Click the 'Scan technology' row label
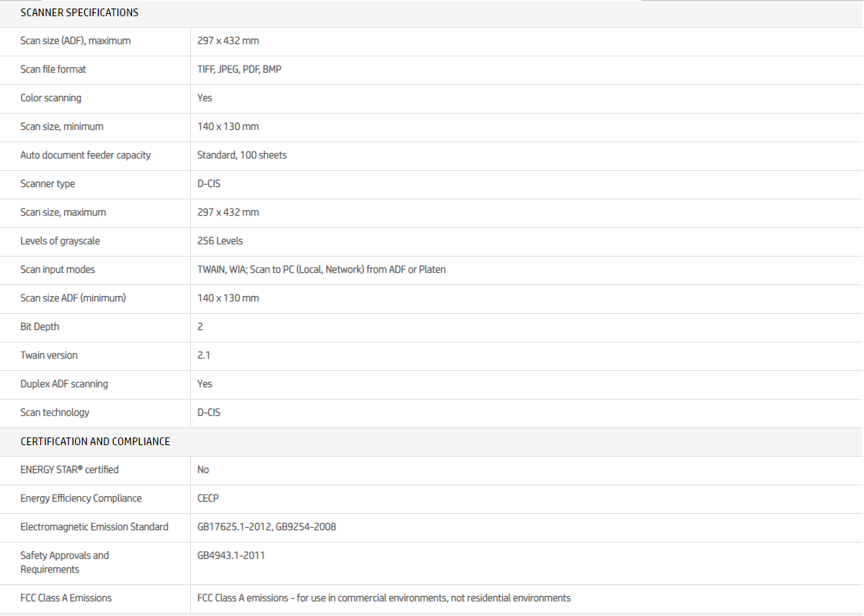The image size is (864, 616). click(55, 413)
